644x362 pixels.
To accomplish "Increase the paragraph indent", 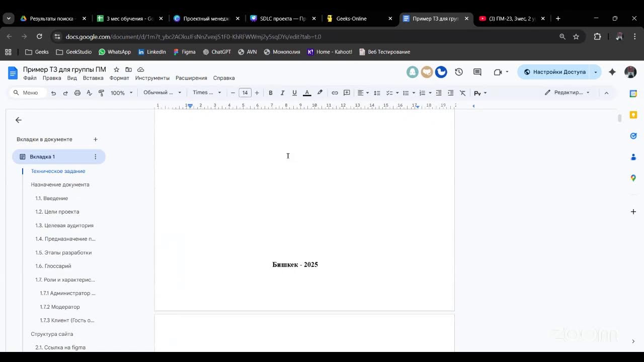I will 451,93.
